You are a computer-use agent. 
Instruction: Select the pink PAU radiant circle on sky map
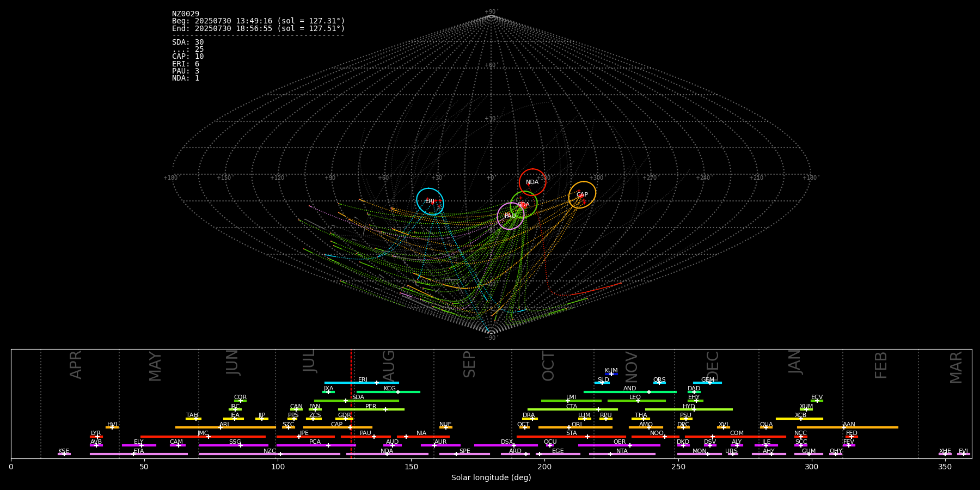[511, 216]
